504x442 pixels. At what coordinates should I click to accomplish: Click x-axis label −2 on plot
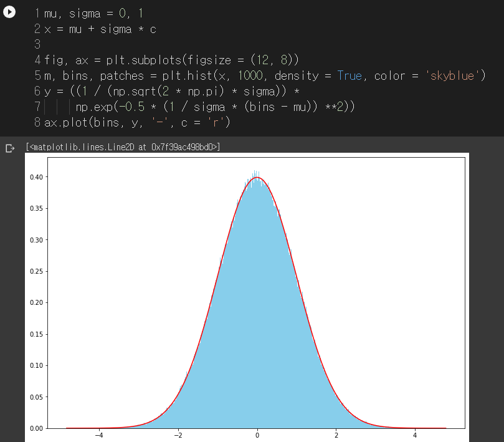(x=178, y=435)
